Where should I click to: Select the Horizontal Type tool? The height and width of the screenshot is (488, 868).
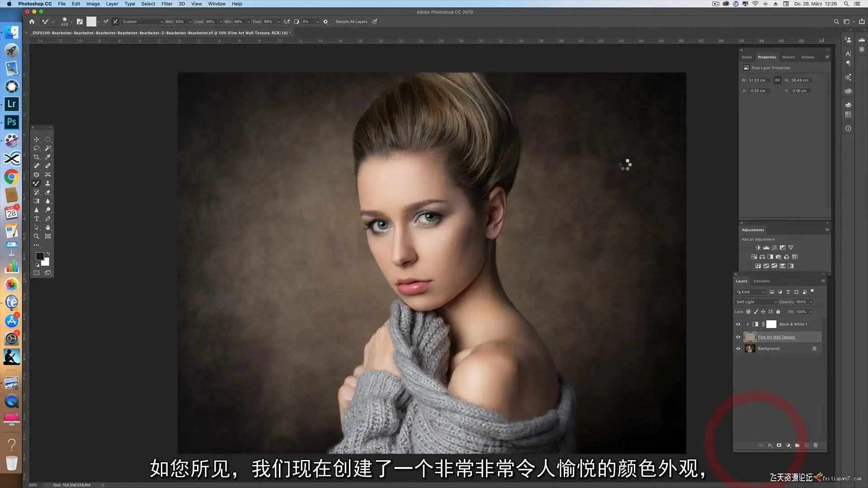tap(37, 219)
